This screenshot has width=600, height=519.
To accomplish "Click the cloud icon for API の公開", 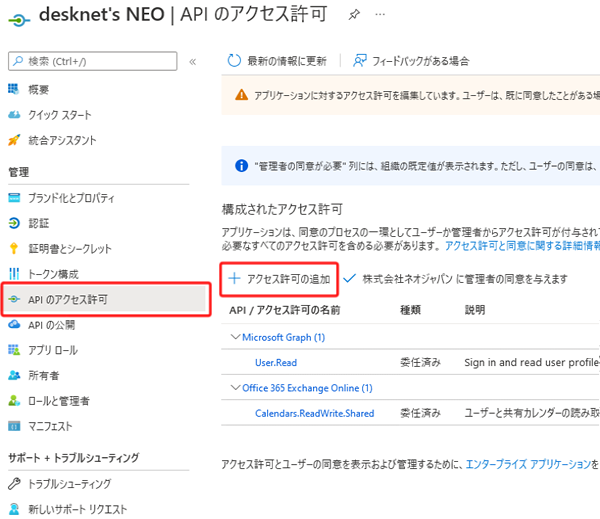I will point(14,325).
